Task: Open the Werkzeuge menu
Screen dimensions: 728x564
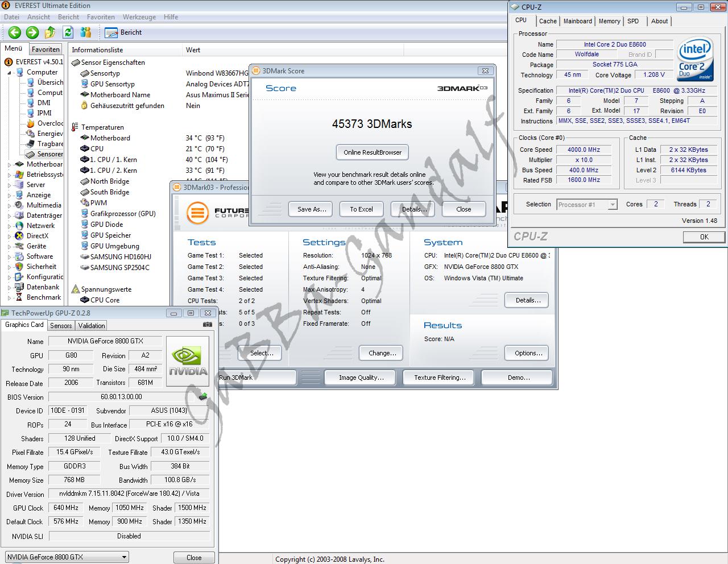Action: coord(139,17)
